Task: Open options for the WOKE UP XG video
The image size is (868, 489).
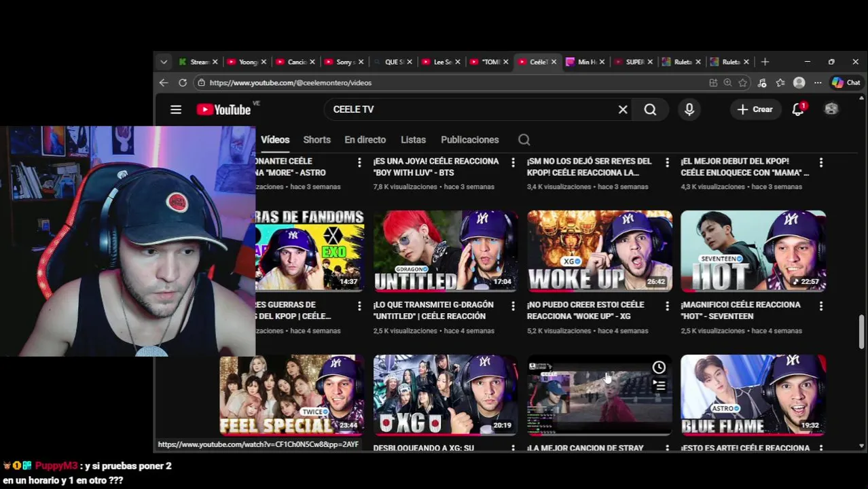Action: point(667,306)
